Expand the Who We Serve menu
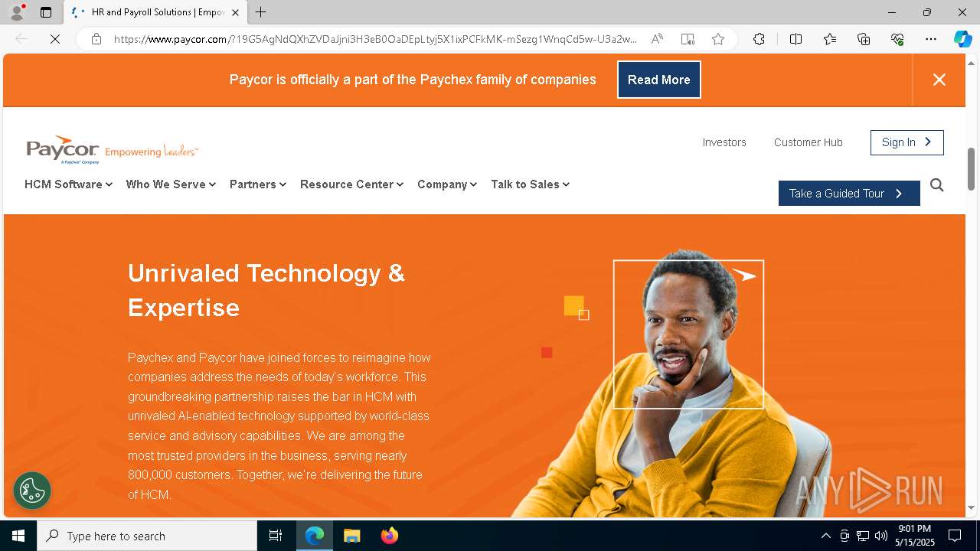Image resolution: width=980 pixels, height=551 pixels. click(x=171, y=184)
